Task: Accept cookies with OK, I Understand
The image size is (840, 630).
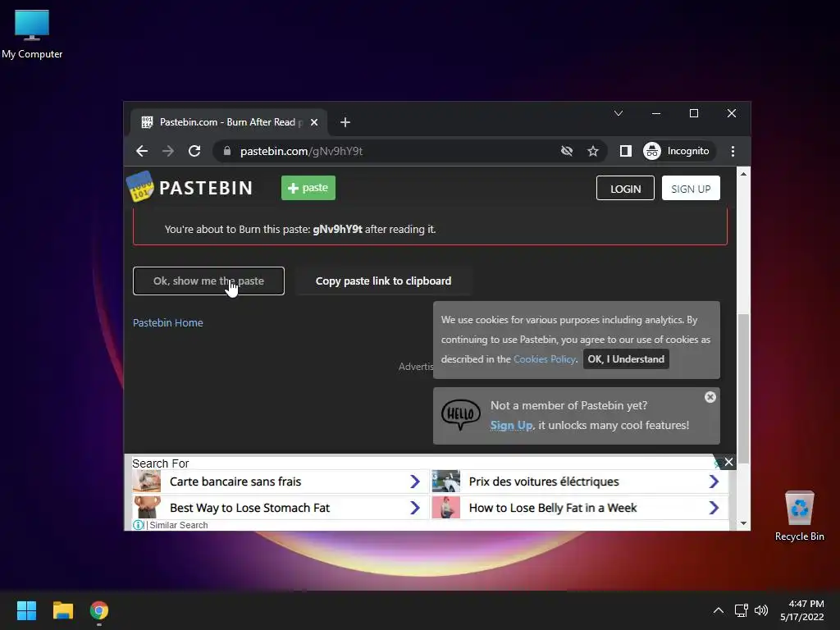Action: tap(626, 359)
